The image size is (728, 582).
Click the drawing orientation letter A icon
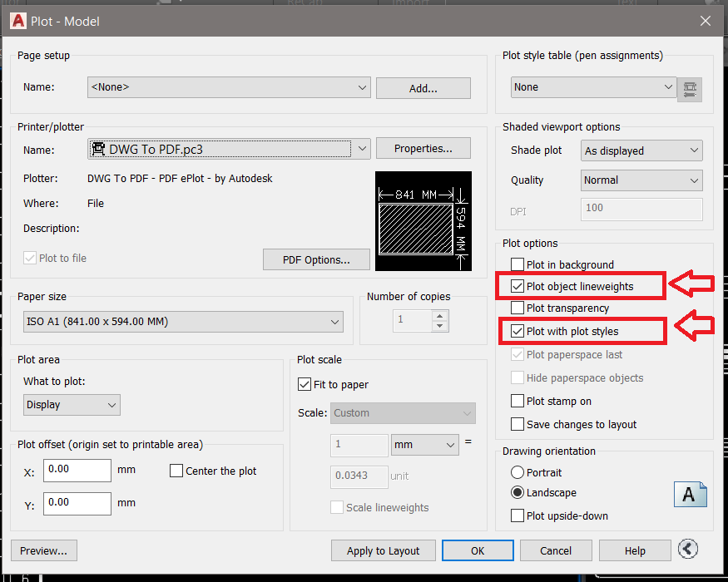click(691, 494)
